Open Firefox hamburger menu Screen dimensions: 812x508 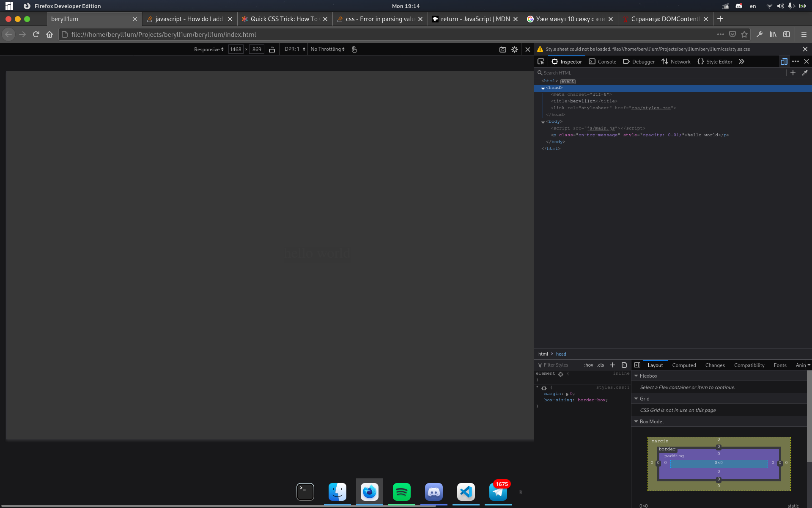coord(804,34)
